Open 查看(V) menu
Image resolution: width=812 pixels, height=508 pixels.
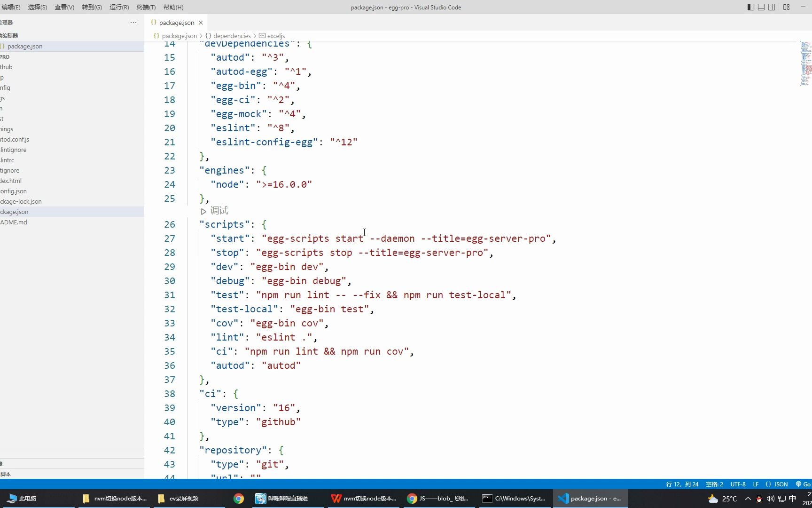64,7
